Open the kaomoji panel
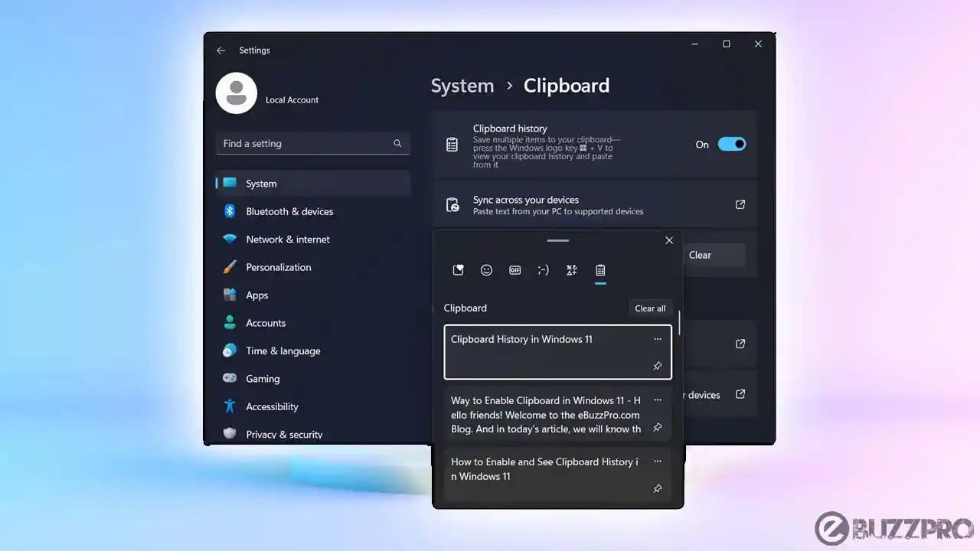Screen dimensions: 980x551 (x=543, y=269)
